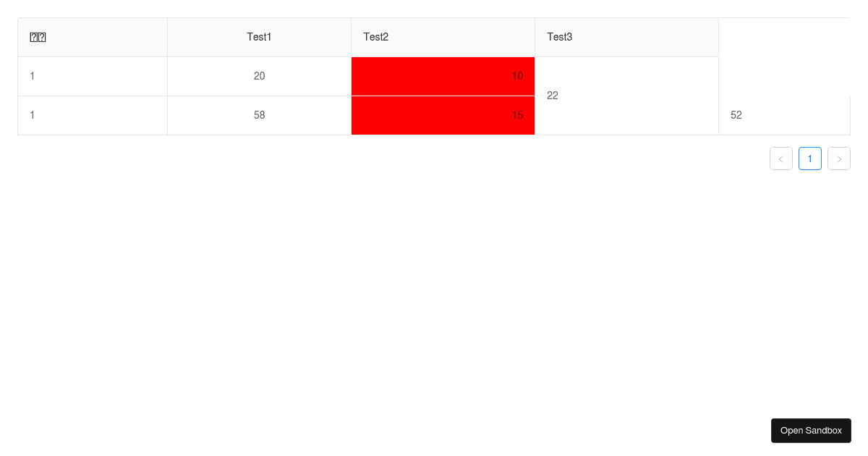
Task: Click the cell showing 20
Action: pos(260,76)
